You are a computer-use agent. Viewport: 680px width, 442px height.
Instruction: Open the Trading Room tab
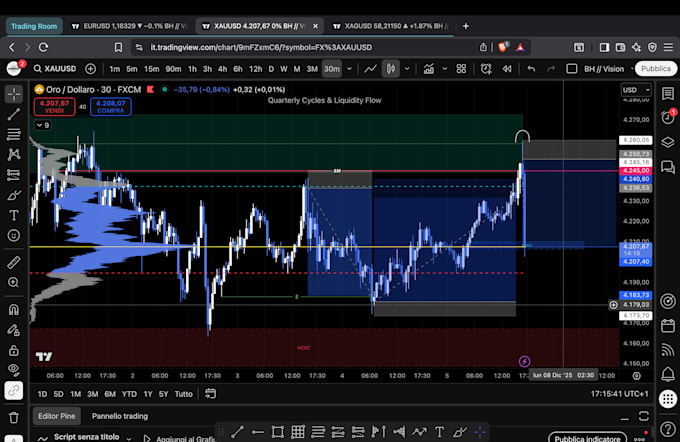(34, 26)
